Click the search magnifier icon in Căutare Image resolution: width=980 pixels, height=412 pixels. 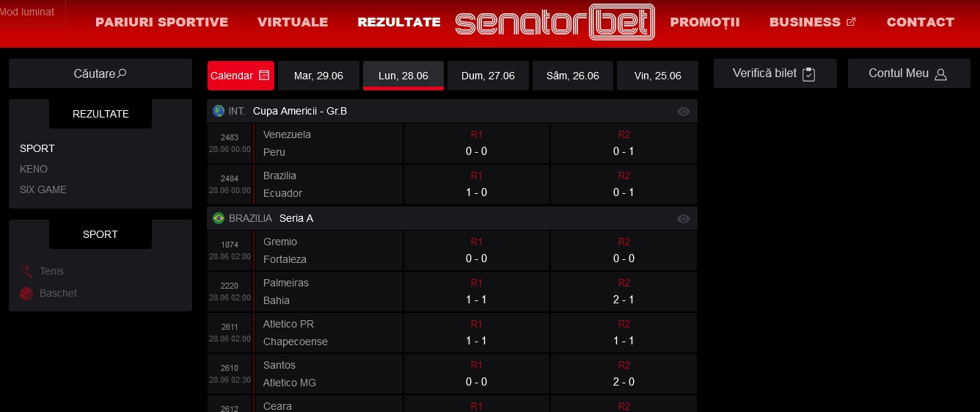point(122,73)
